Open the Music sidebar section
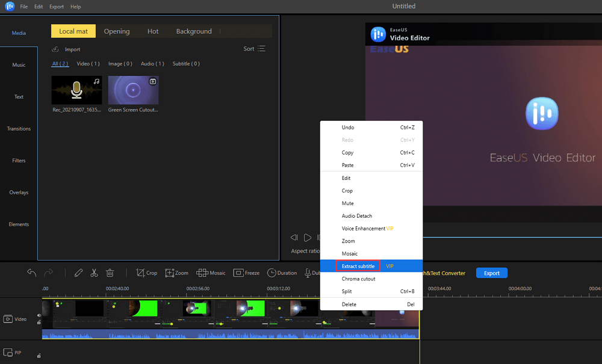Viewport: 602px width, 364px height. coord(19,65)
